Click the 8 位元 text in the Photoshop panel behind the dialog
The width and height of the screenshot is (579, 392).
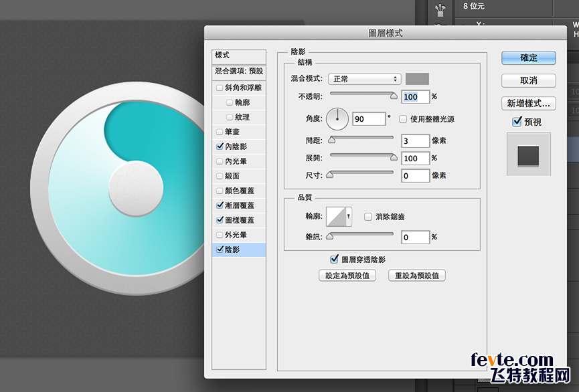(474, 6)
